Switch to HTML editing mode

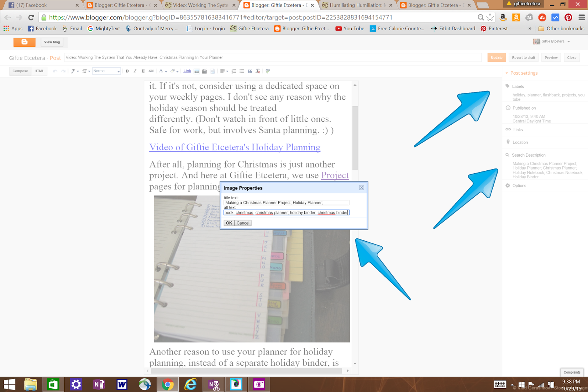click(x=39, y=71)
